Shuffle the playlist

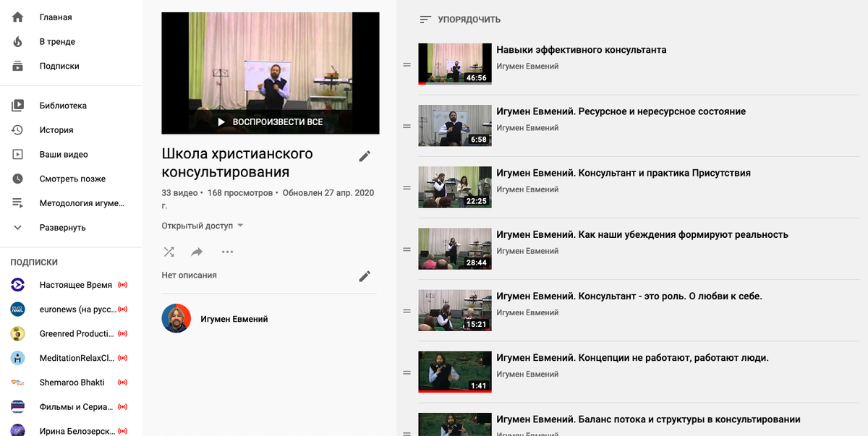pos(169,252)
